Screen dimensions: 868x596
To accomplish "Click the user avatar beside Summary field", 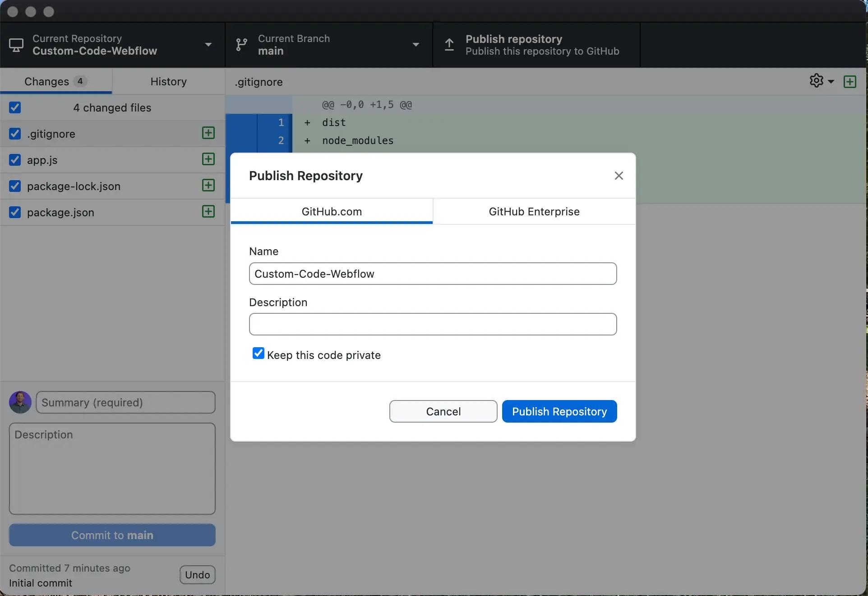I will click(20, 402).
